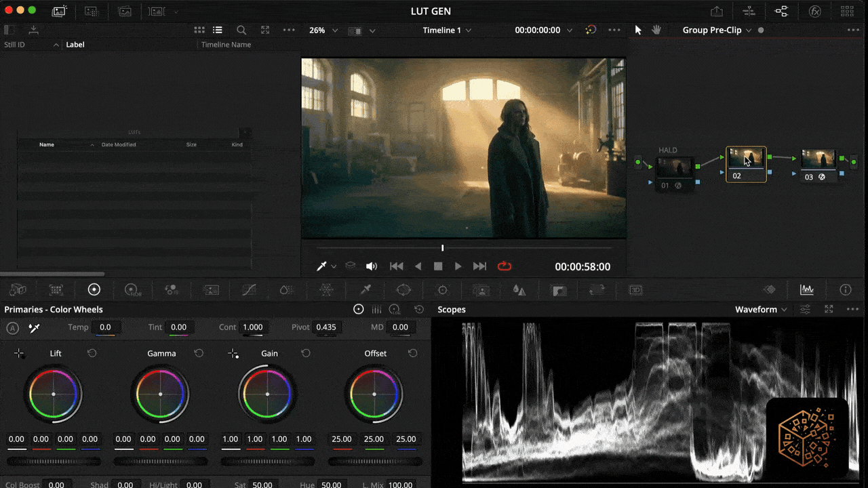
Task: Toggle the Scopes panel icon
Action: point(807,290)
